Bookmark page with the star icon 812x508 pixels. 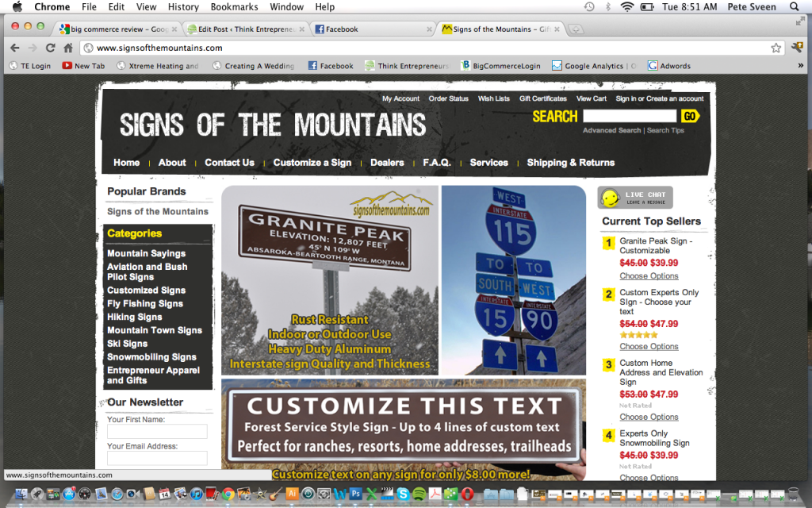click(x=776, y=48)
